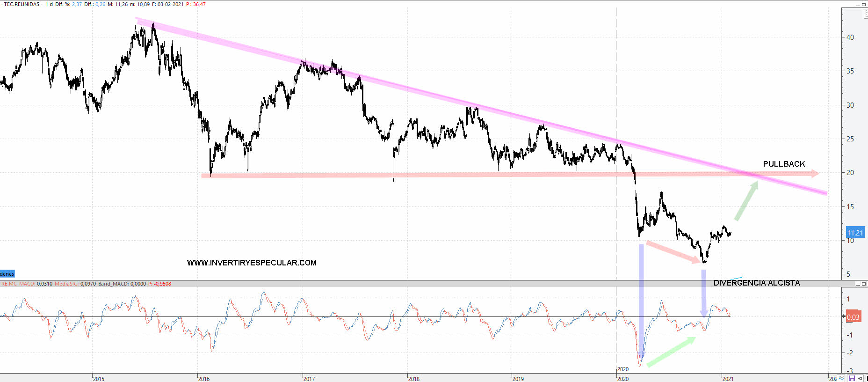This screenshot has height=382, width=868.
Task: Click the blue 'denes' tab at left edge
Action: click(x=7, y=274)
